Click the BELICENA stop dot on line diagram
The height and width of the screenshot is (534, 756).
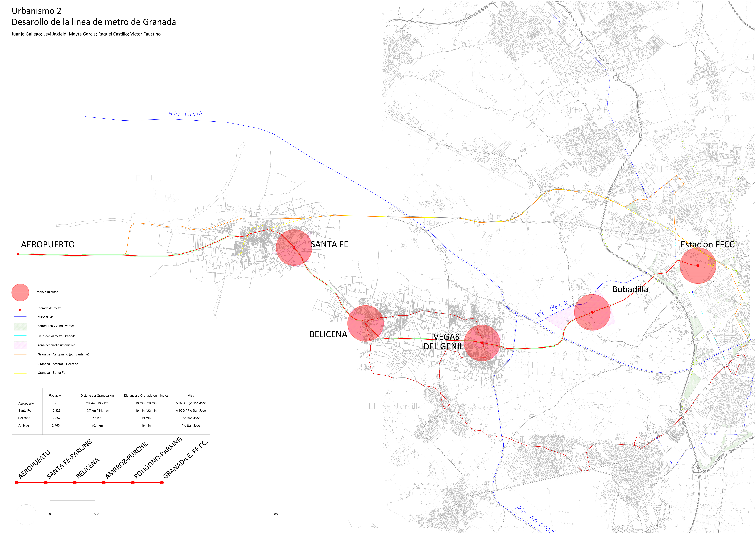75,483
